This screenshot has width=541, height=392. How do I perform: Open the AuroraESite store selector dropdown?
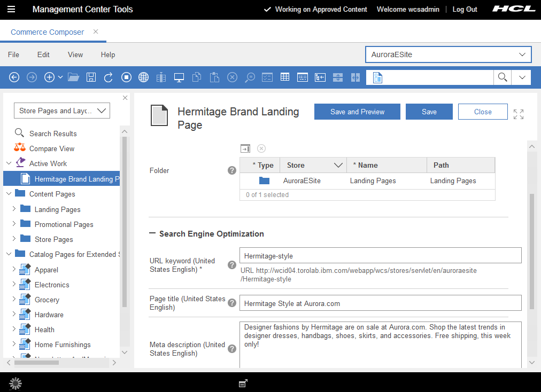click(x=522, y=54)
